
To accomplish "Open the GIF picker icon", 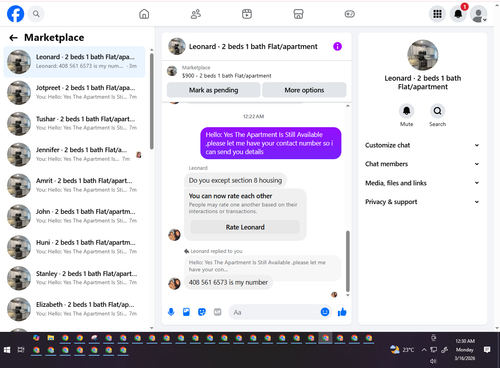I will tap(217, 312).
